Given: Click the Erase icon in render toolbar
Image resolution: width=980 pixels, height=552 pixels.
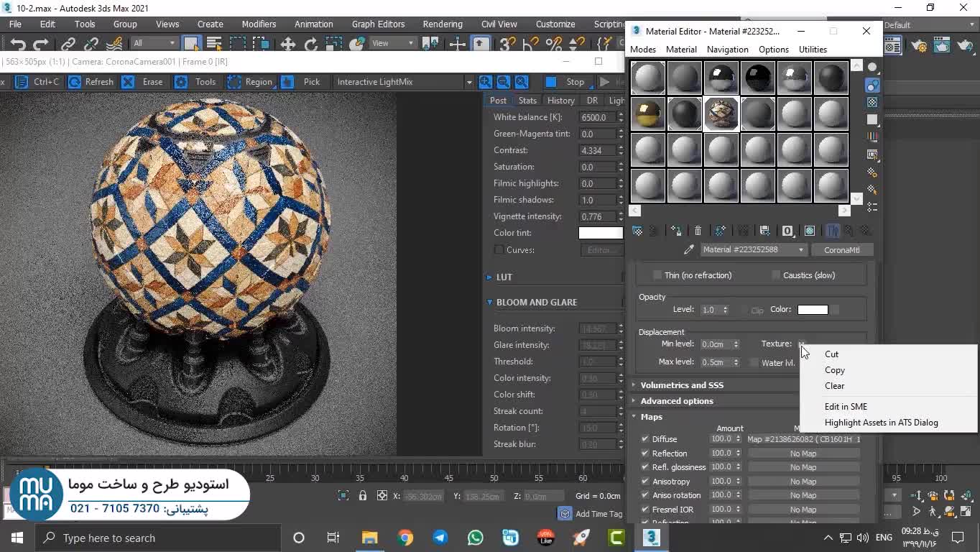Looking at the screenshot, I should tap(128, 82).
